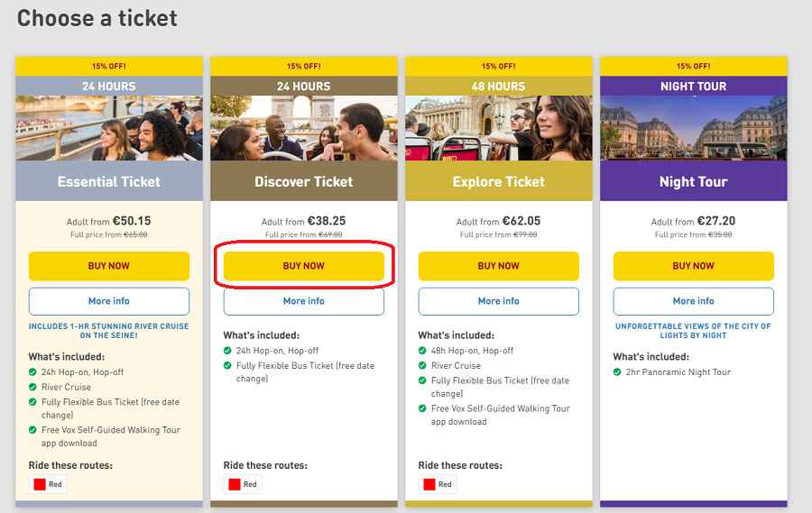This screenshot has width=812, height=513.
Task: Click Buy Now for Essential Ticket
Action: (109, 266)
